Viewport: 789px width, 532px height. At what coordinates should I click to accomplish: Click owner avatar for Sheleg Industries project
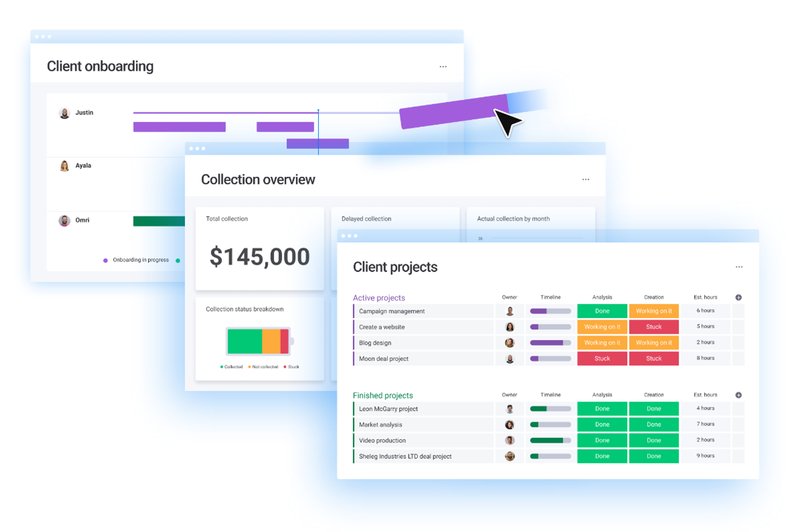(509, 456)
